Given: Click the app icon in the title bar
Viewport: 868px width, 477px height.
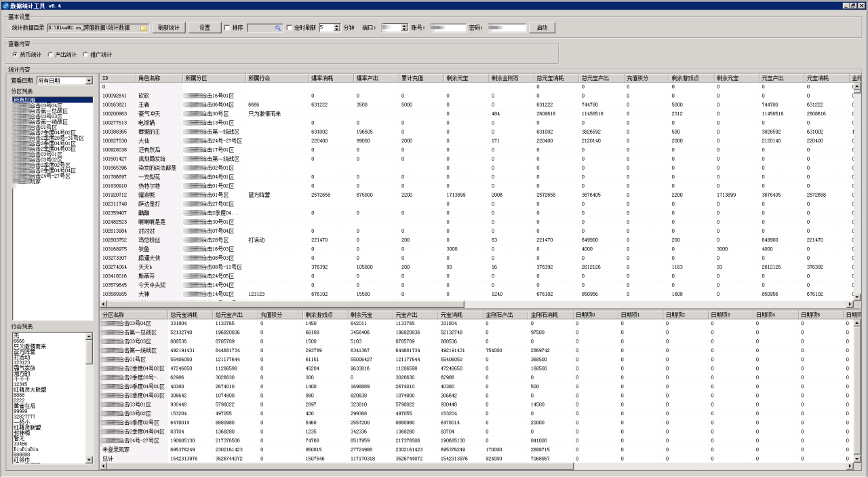Looking at the screenshot, I should coord(5,5).
